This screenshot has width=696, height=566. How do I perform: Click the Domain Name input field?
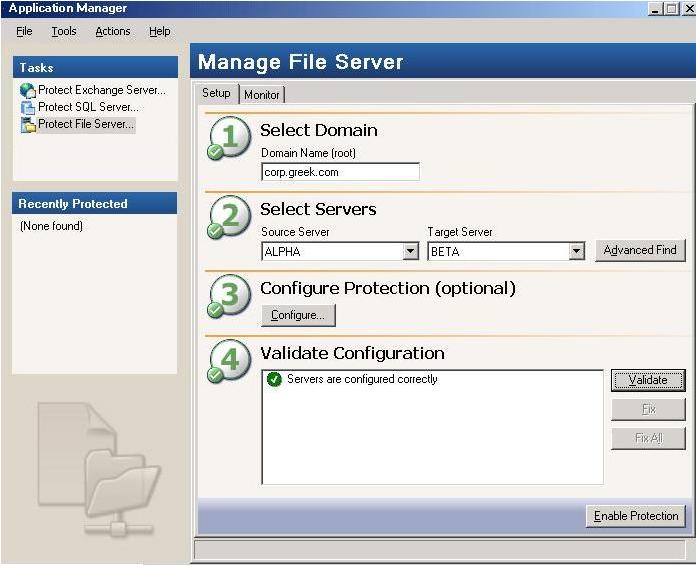339,172
